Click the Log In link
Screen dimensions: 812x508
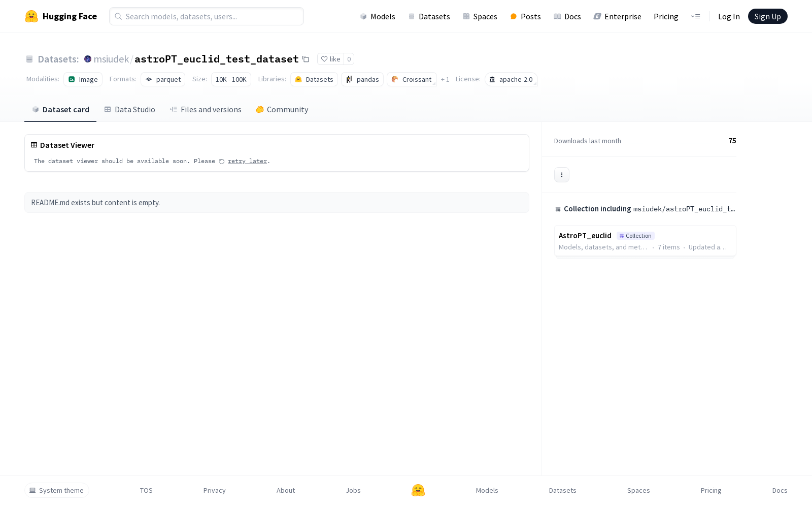point(729,16)
